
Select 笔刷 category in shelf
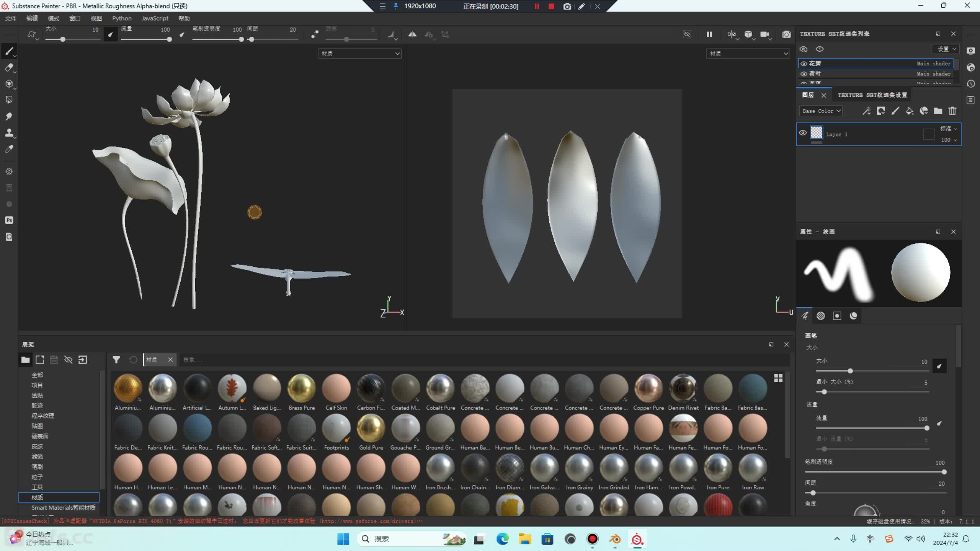pyautogui.click(x=37, y=467)
